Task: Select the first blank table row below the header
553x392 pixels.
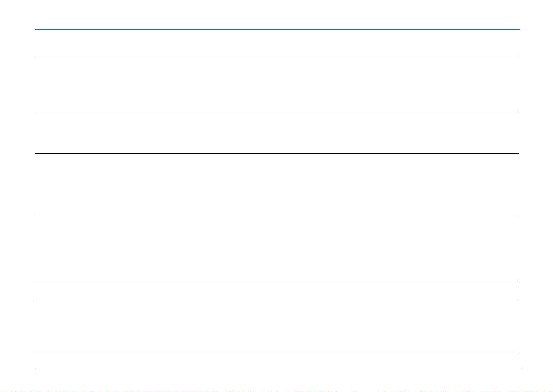Action: pos(276,84)
